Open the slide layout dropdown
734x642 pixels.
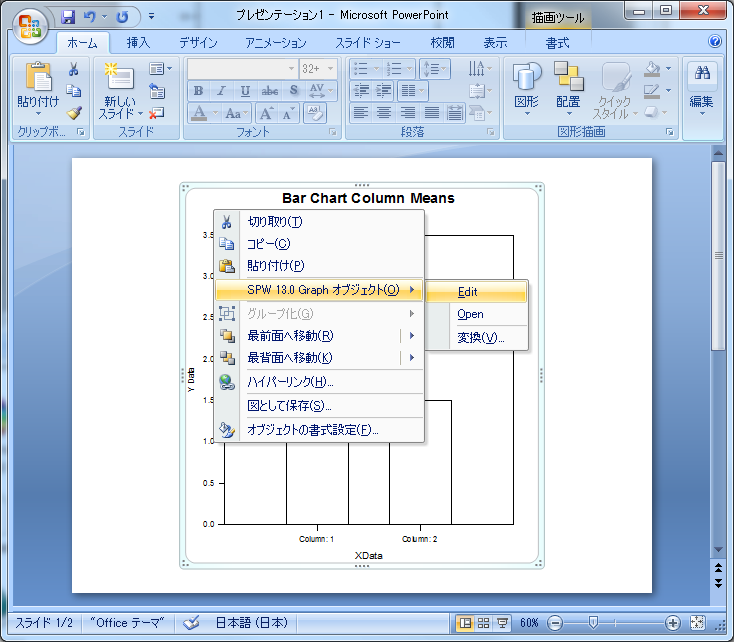[160, 69]
